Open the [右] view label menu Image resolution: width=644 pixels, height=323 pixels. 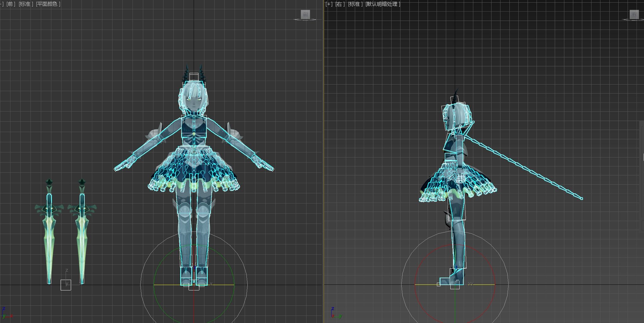pyautogui.click(x=340, y=4)
